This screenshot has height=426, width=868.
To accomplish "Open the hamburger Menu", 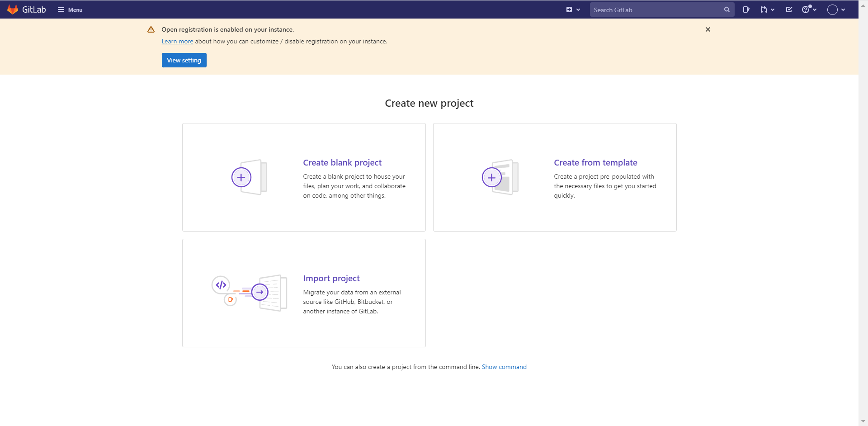I will [x=70, y=9].
